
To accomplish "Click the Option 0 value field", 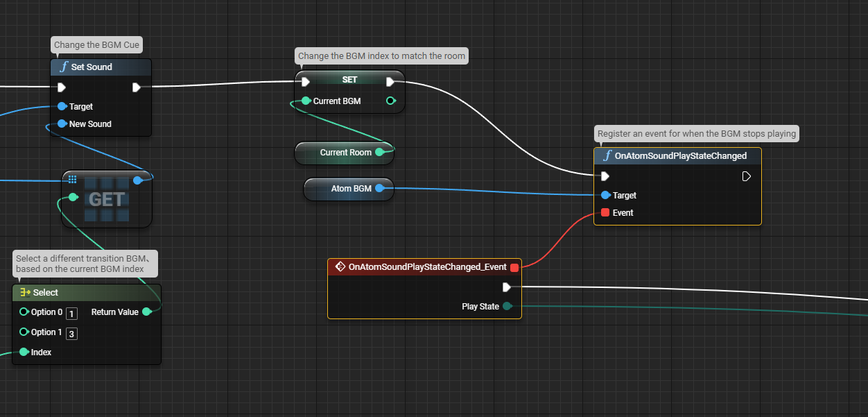I will 71,313.
